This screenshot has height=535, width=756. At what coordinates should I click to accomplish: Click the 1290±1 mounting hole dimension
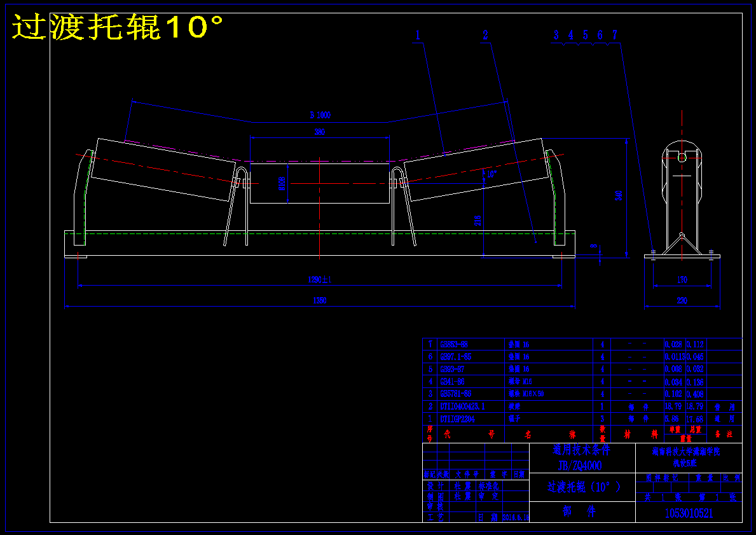pos(320,279)
